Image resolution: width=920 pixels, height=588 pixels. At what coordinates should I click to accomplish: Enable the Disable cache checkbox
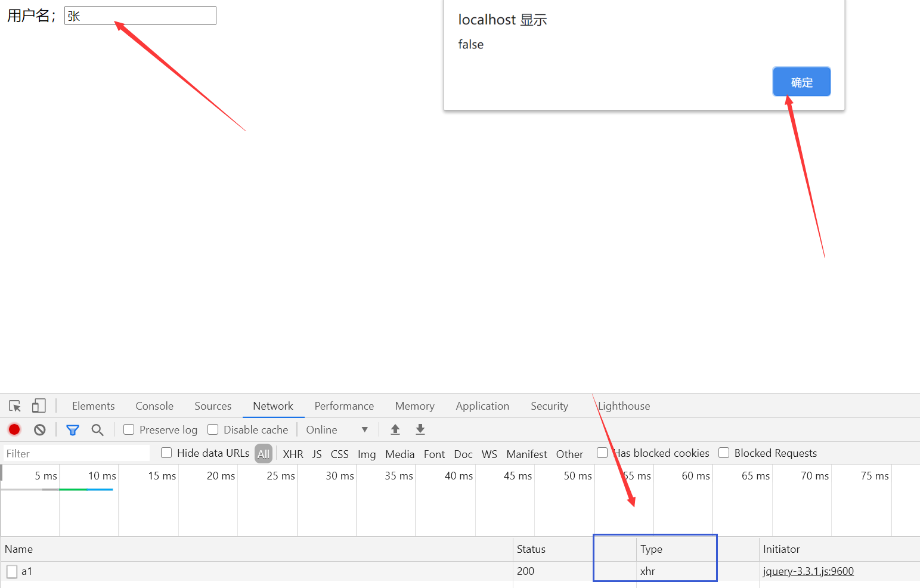(213, 429)
